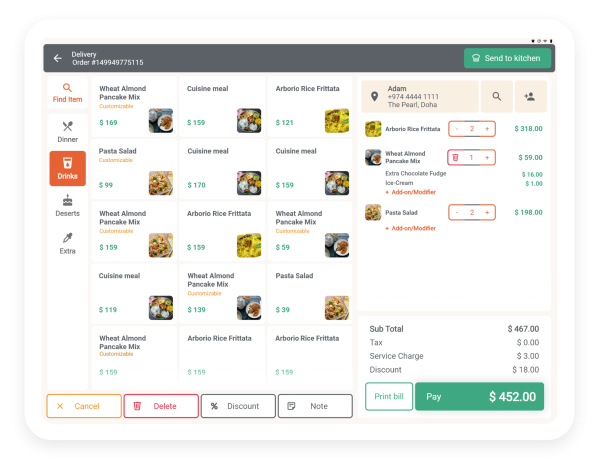Increase Pasta Salad order quantity
599x470 pixels.
coord(487,212)
